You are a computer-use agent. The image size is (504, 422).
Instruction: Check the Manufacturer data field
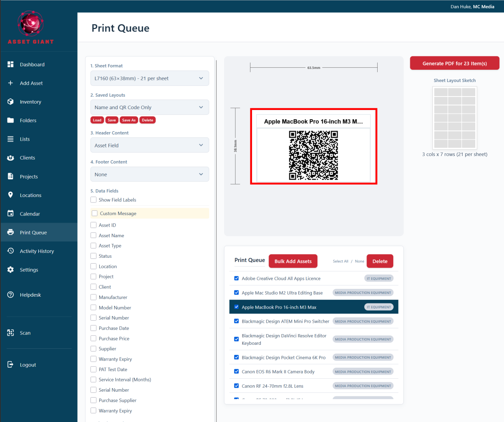93,297
